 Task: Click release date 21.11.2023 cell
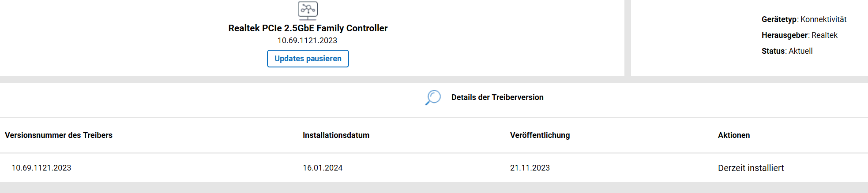(530, 168)
